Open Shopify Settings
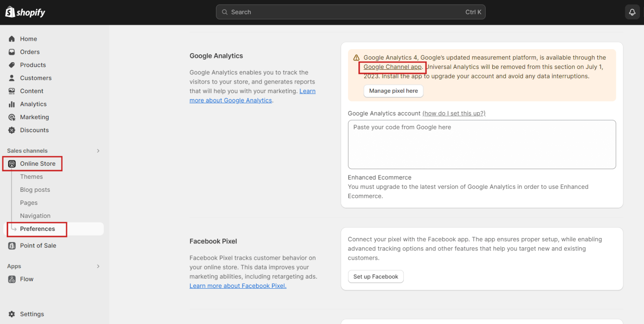644x324 pixels. (x=32, y=314)
